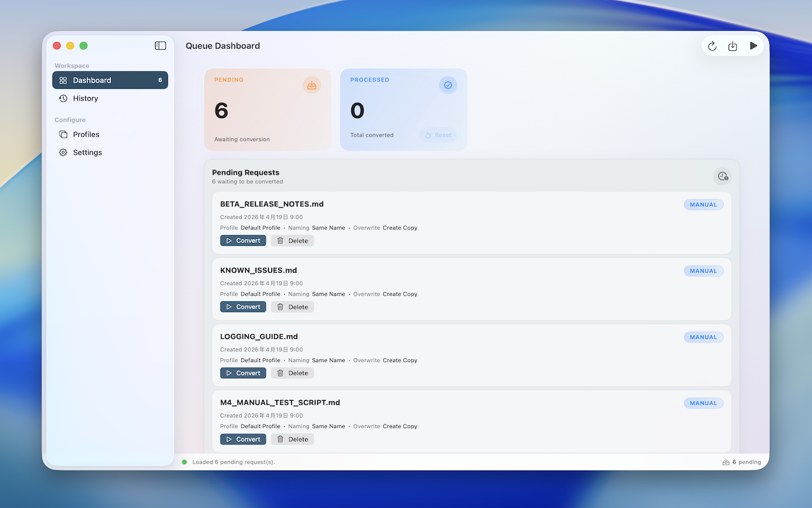
Task: Delete KNOWN_ISSUES.md request
Action: point(292,307)
